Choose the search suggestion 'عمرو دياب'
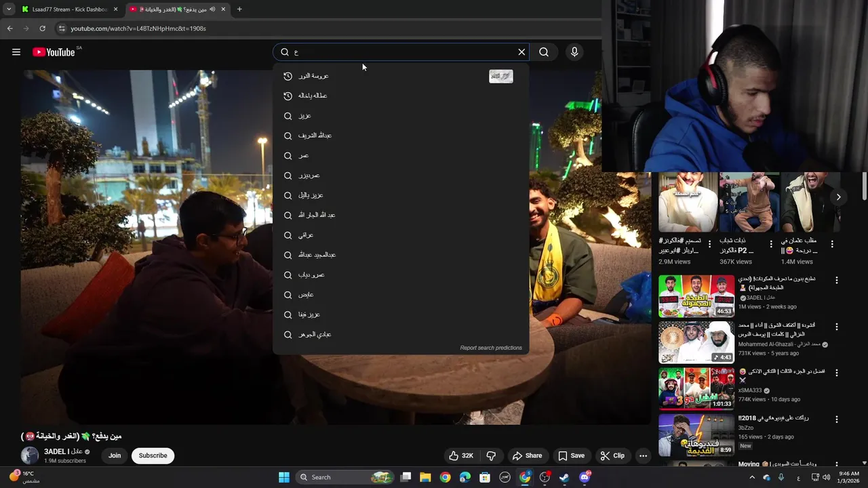Image resolution: width=868 pixels, height=488 pixels. pyautogui.click(x=401, y=274)
